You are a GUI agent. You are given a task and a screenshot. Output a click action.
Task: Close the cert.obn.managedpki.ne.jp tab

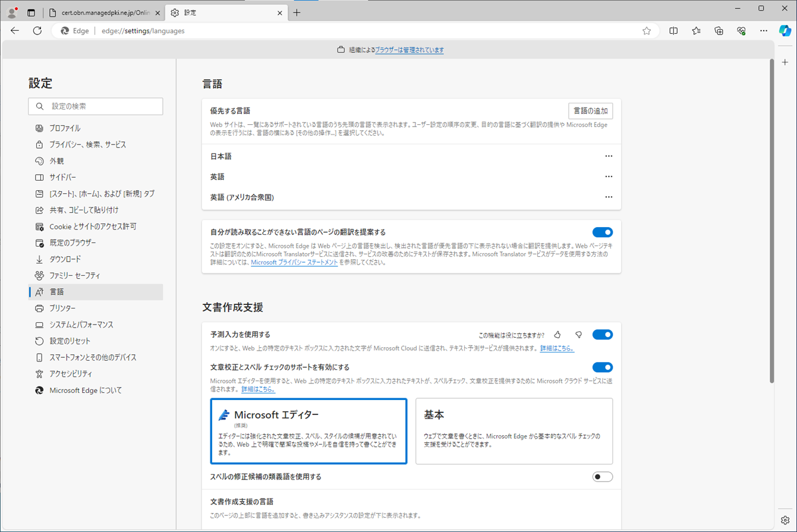tap(157, 12)
